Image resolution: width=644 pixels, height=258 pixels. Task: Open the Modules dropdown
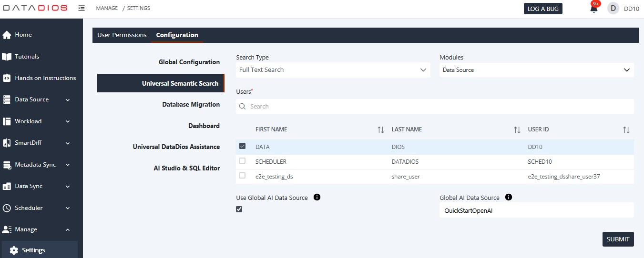[536, 70]
